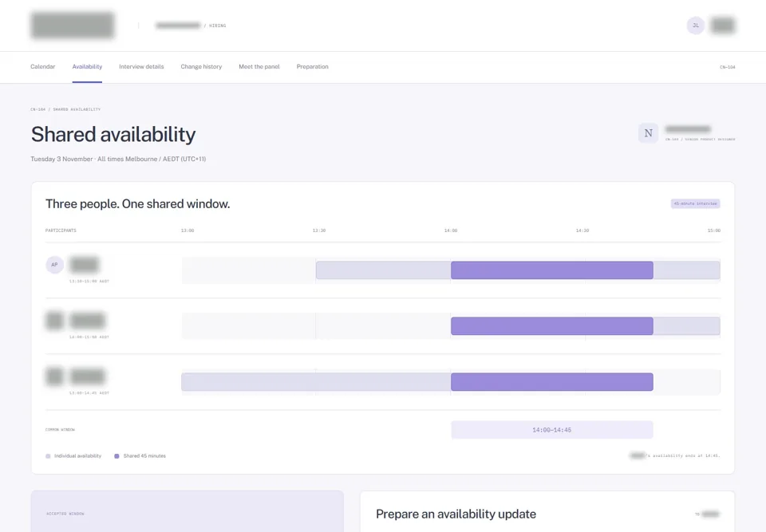This screenshot has width=766, height=532.
Task: Open the Change history tab
Action: click(x=201, y=66)
